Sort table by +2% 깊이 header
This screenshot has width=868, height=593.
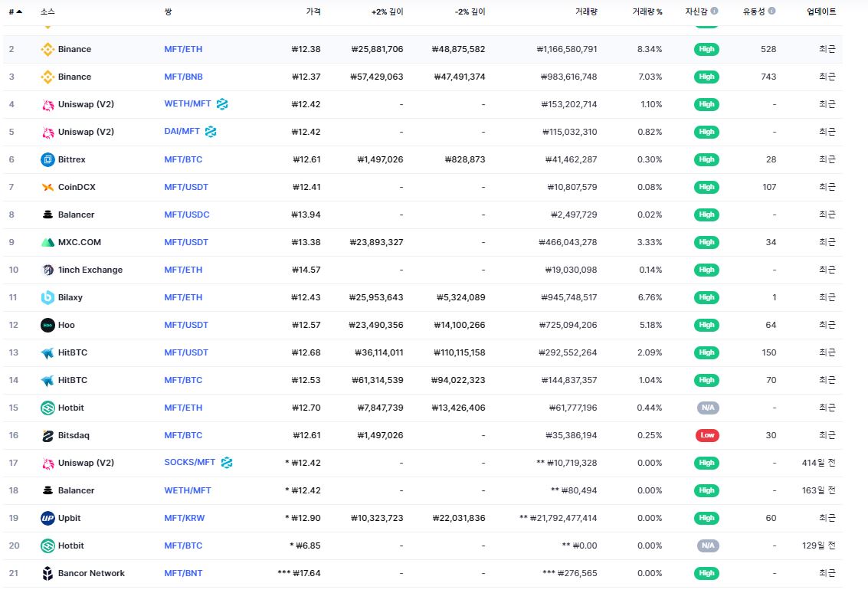point(387,11)
